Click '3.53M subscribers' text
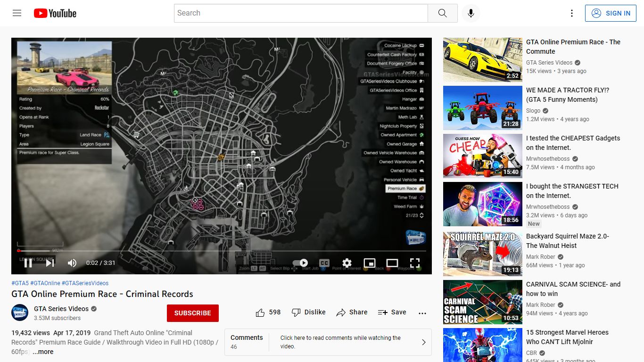The height and width of the screenshot is (362, 644). tap(57, 318)
